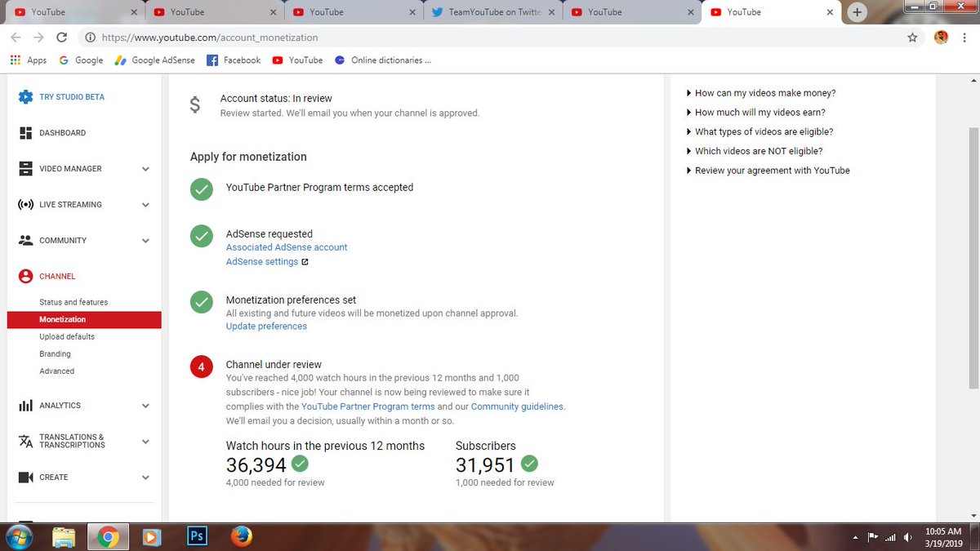
Task: Expand the Community section chevron
Action: 145,241
